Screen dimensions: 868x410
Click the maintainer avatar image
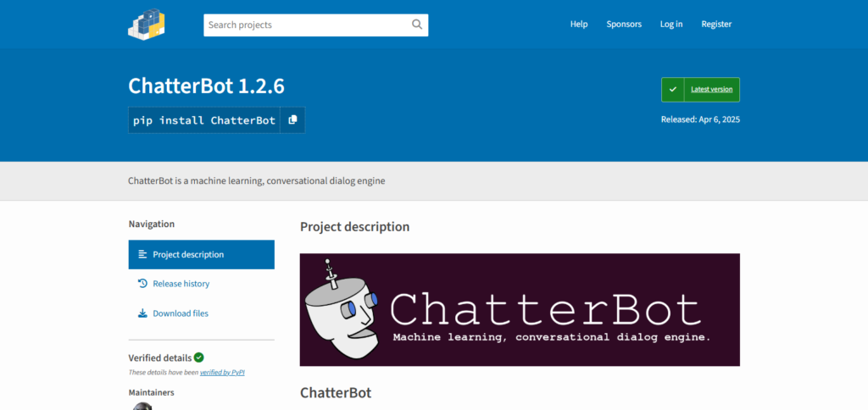coord(142,407)
